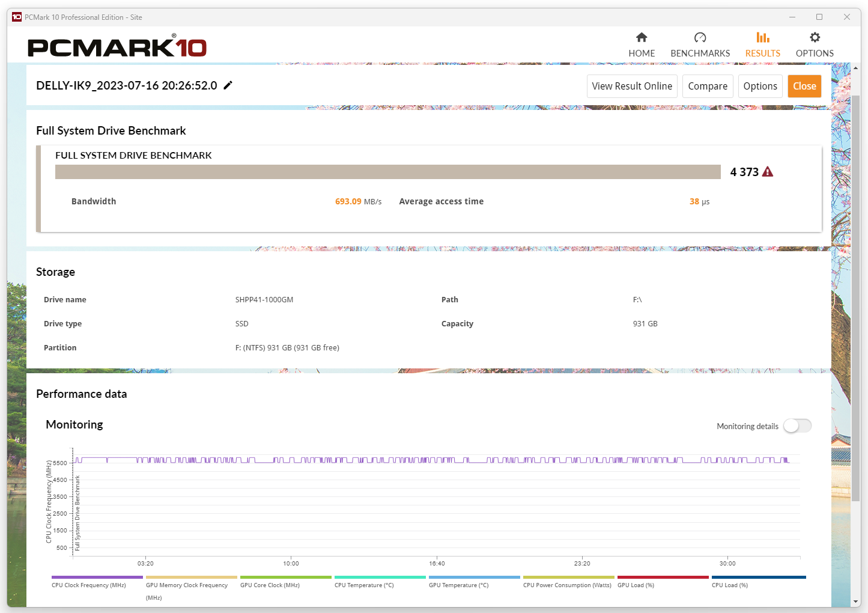The height and width of the screenshot is (613, 868).
Task: Close the PCMark 10 window
Action: [847, 17]
